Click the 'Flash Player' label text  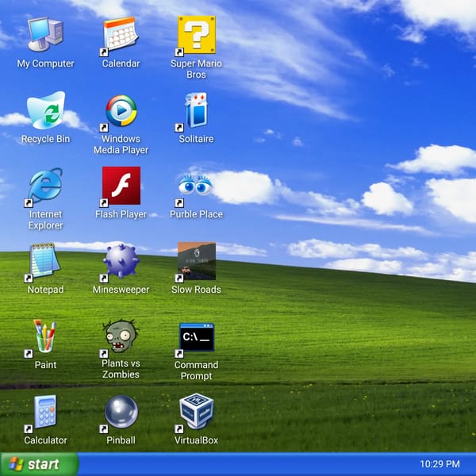tap(121, 214)
